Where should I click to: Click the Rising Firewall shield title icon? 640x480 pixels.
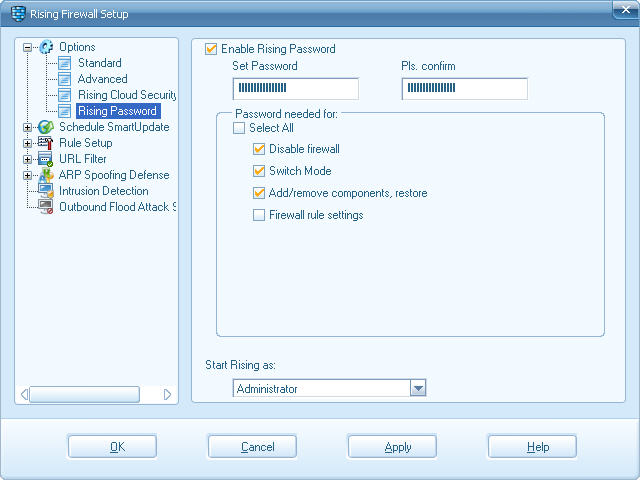18,13
